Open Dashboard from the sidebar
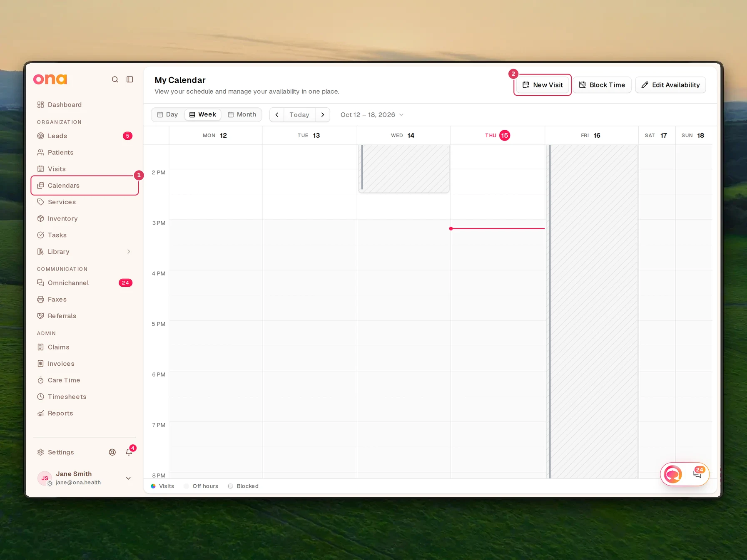The image size is (747, 560). 85,105
